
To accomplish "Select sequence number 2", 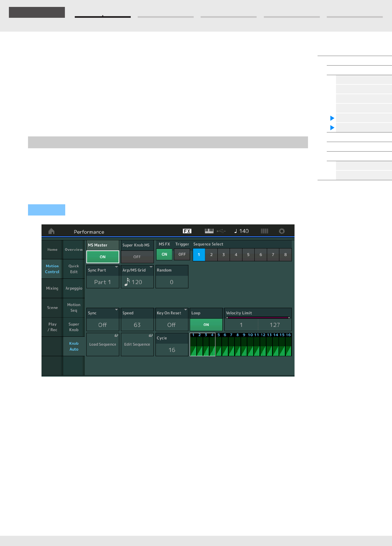I will pos(211,255).
